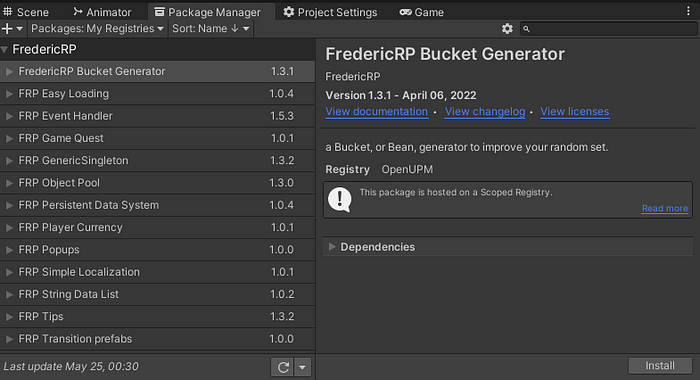Select the FRP Player Currency package
The image size is (700, 380).
[x=157, y=228]
